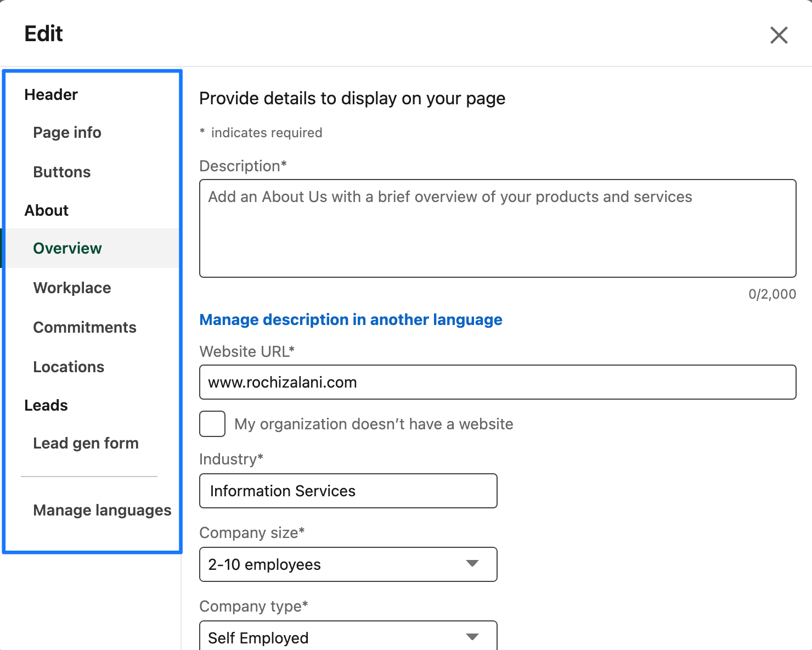Check 'My organization doesn't have a website'
Screen dimensions: 812x650
[212, 424]
